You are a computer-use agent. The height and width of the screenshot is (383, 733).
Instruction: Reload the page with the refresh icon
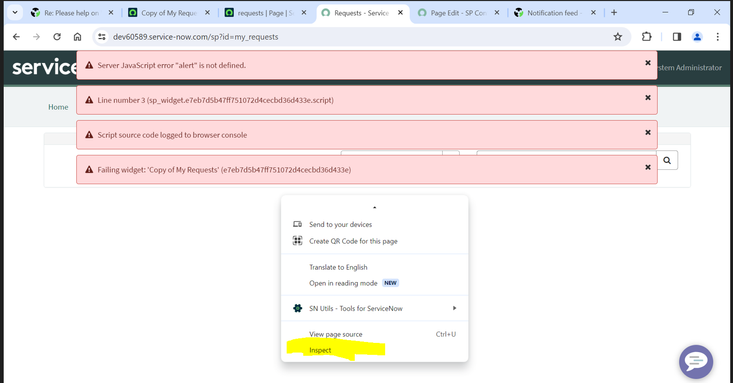57,36
